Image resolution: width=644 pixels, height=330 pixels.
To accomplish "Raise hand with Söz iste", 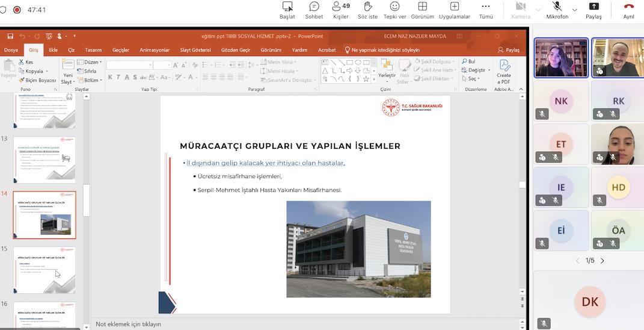I will tap(367, 10).
